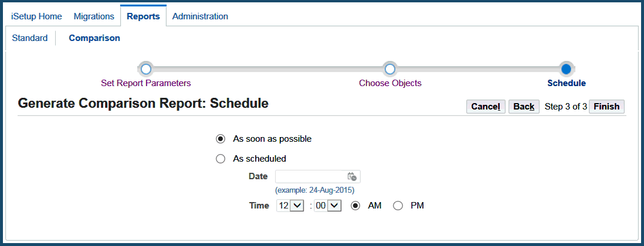Open the Migrations tab
The width and height of the screenshot is (644, 246).
click(x=94, y=16)
